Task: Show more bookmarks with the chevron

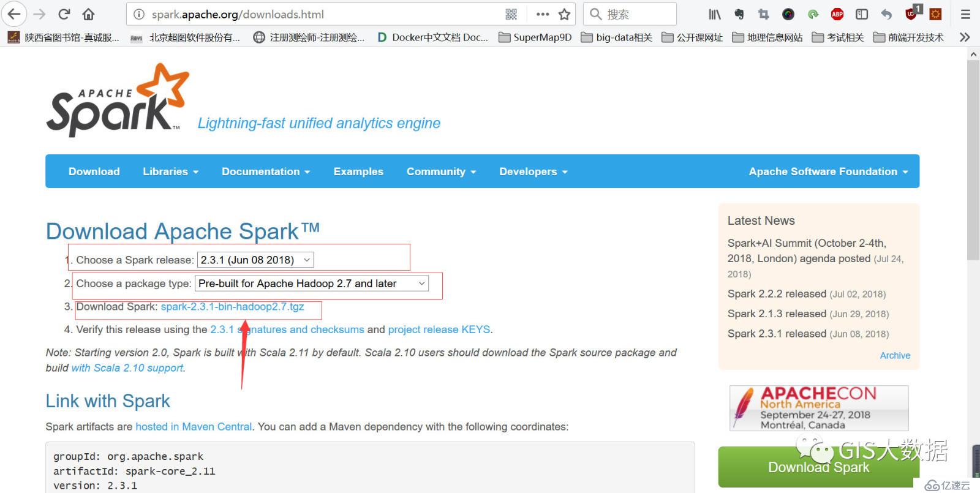Action: click(965, 37)
